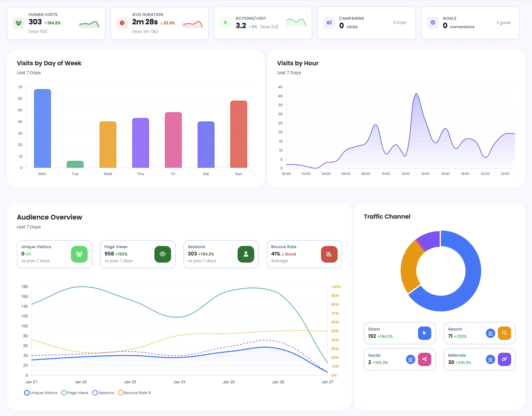The height and width of the screenshot is (416, 532).
Task: Click the Bounce Rate red chart icon
Action: (329, 254)
